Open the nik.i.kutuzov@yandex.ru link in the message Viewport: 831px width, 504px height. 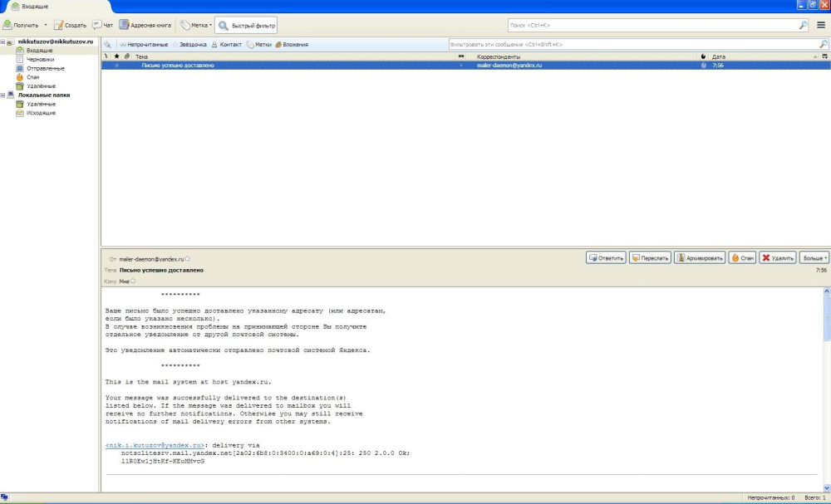pyautogui.click(x=155, y=445)
